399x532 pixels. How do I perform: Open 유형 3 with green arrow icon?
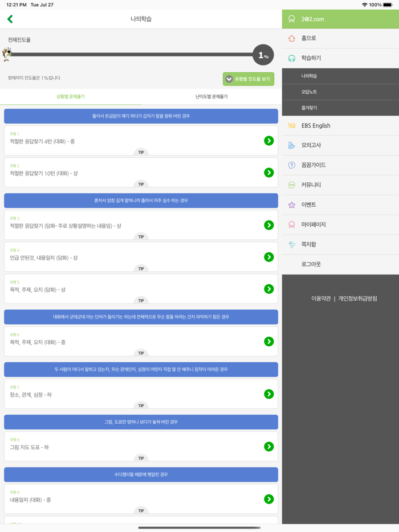coord(269,226)
